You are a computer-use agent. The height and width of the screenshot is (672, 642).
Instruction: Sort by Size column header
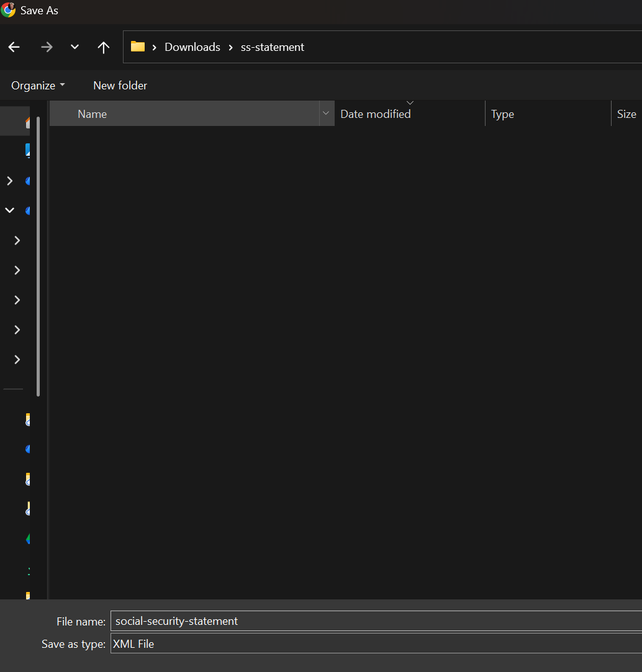626,114
